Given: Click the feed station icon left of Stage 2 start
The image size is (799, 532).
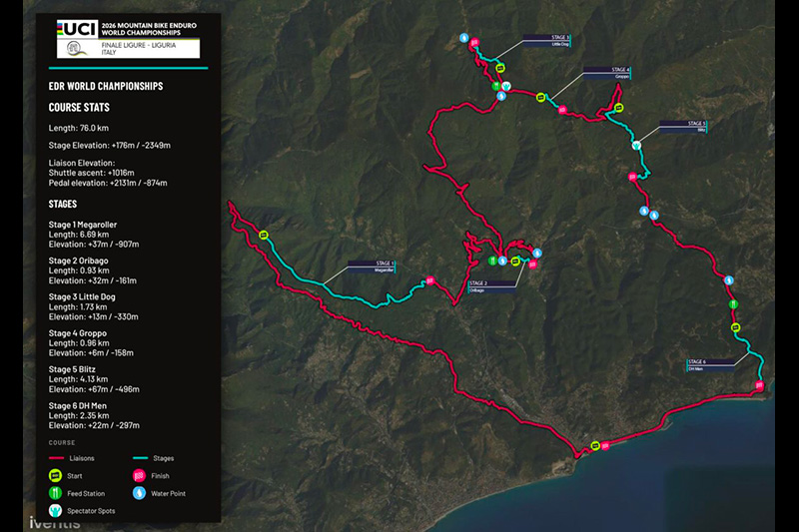Looking at the screenshot, I should coord(492,261).
